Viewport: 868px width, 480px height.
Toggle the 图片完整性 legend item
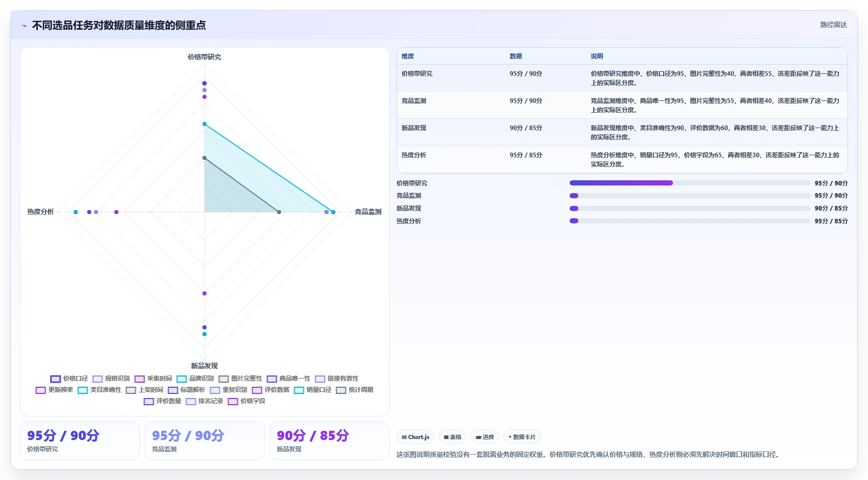click(240, 379)
